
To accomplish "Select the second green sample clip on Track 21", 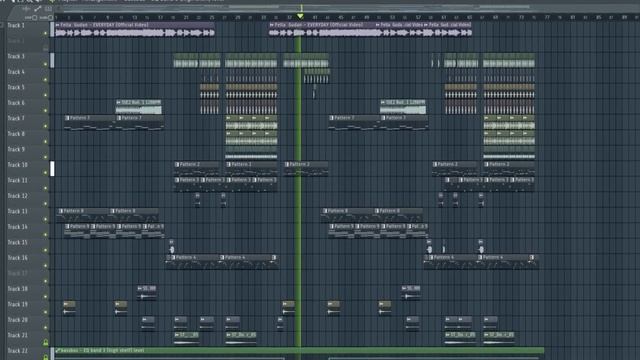I will pos(241,339).
